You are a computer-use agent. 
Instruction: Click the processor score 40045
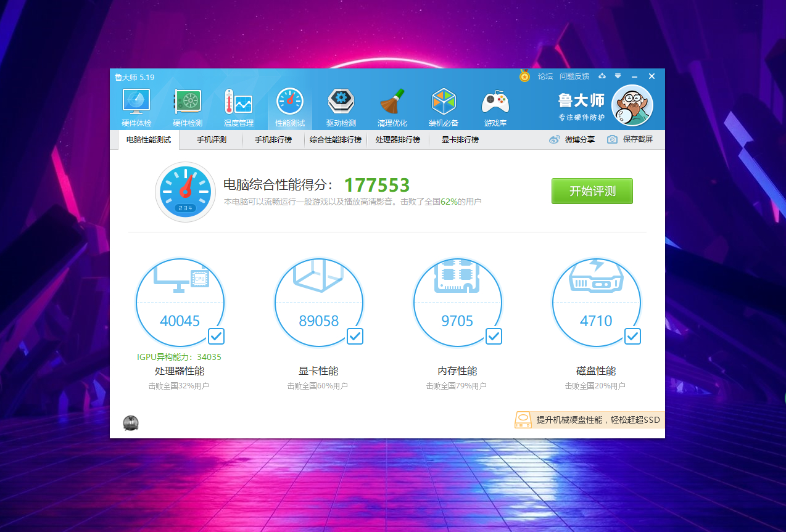[180, 321]
